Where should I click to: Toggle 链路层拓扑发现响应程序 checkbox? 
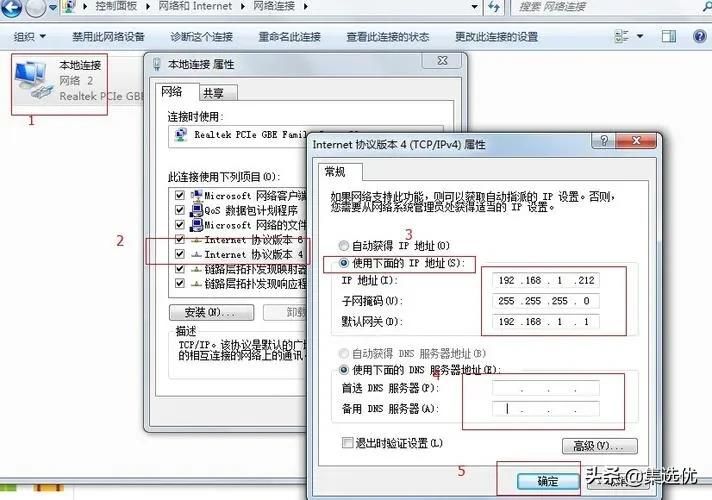pos(179,283)
